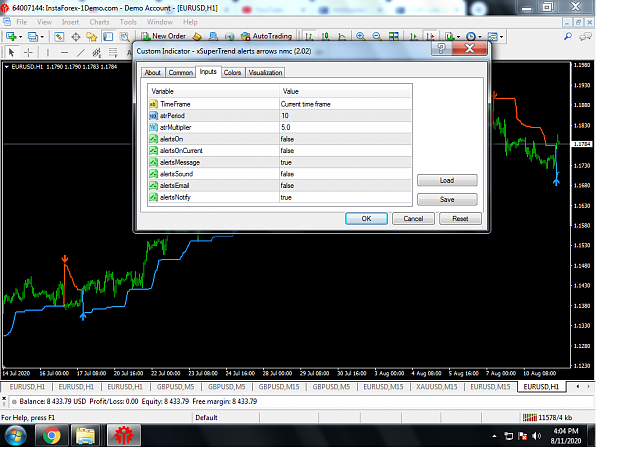This screenshot has width=625, height=469.
Task: Select the crosshair tool
Action: coord(28,52)
